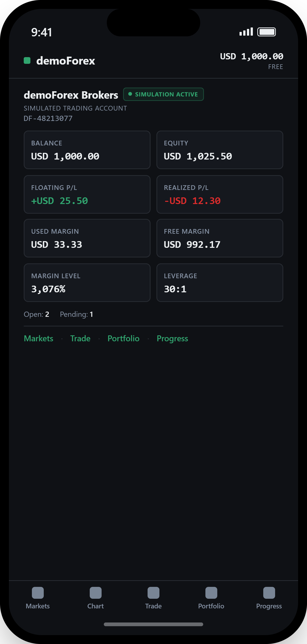Select the Balance USD 1,000.00 card
307x644 pixels.
(87, 150)
